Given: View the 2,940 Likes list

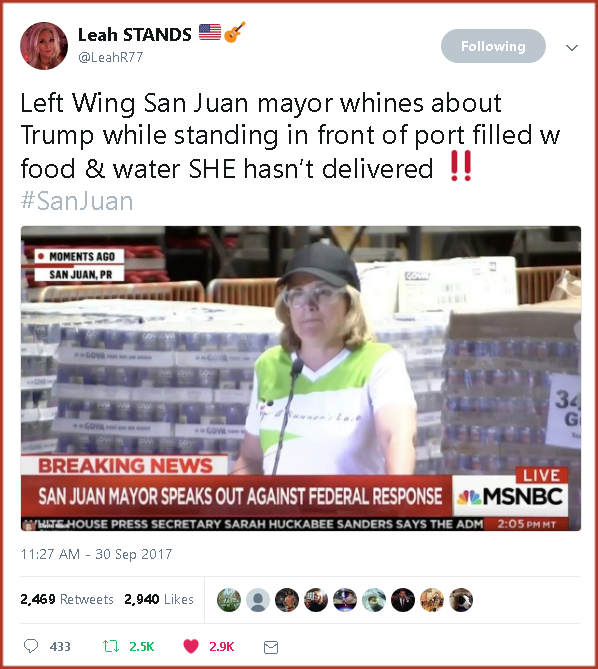Looking at the screenshot, I should [159, 599].
